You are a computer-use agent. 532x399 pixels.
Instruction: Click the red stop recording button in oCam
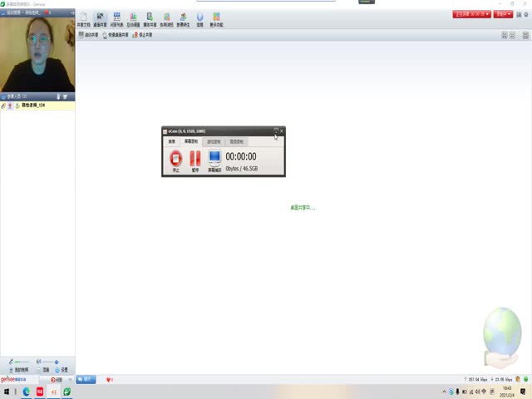(x=175, y=158)
